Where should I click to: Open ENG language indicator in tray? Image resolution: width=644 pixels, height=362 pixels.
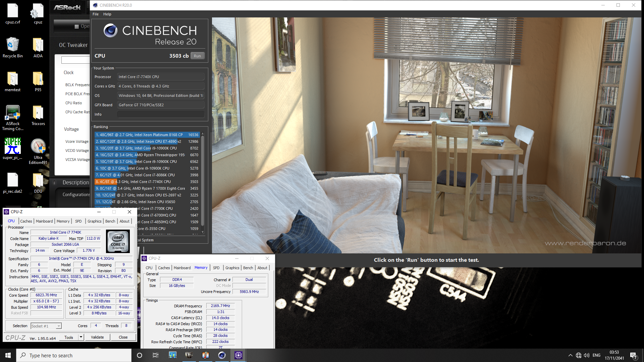596,355
